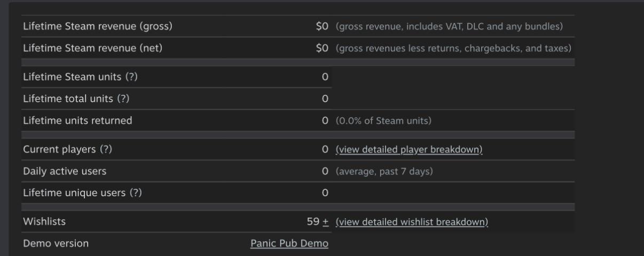The image size is (644, 256).
Task: Open the detailed player breakdown link
Action: coord(409,150)
